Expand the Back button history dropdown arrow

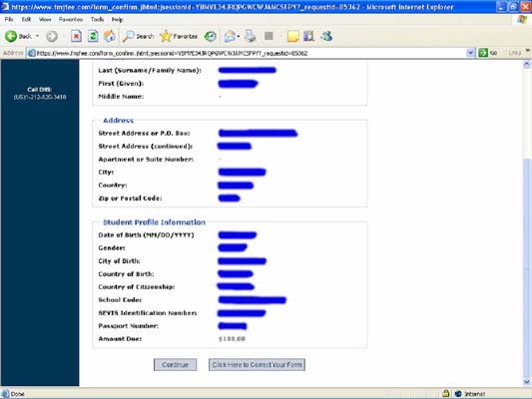37,36
